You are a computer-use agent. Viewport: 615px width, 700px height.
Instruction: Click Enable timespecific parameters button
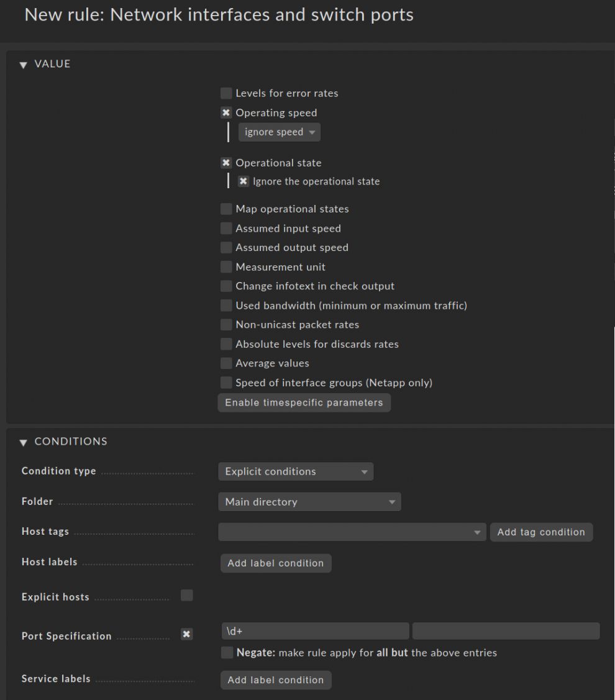point(304,402)
